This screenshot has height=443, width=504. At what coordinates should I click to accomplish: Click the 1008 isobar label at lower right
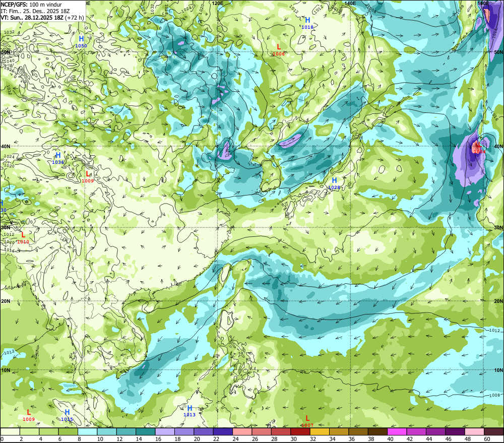[x=494, y=395]
